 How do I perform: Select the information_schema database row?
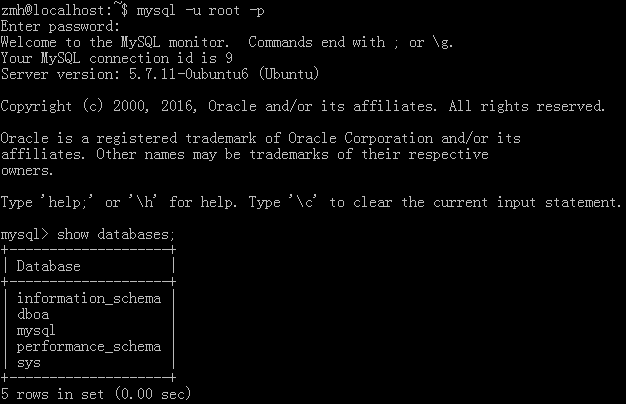coord(89,298)
